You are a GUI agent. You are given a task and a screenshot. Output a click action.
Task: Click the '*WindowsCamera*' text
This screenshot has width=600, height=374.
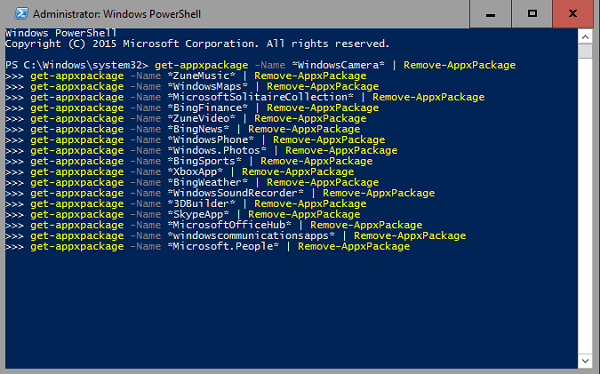(338, 65)
